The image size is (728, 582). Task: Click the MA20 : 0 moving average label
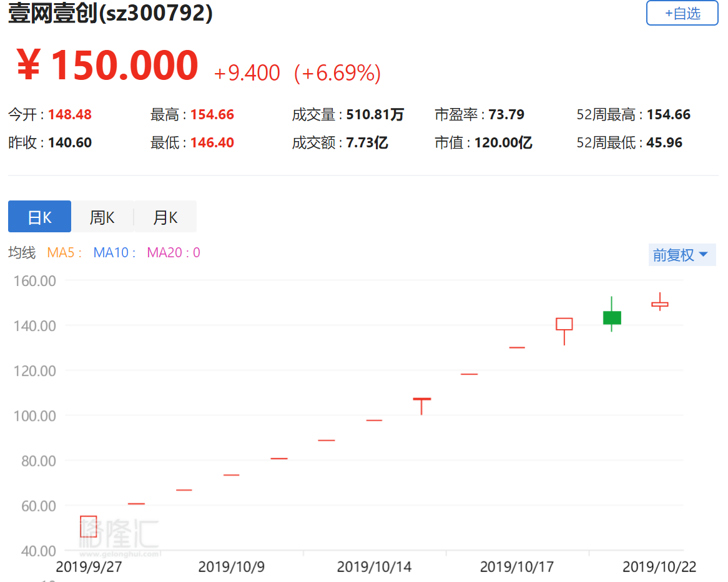(x=173, y=252)
